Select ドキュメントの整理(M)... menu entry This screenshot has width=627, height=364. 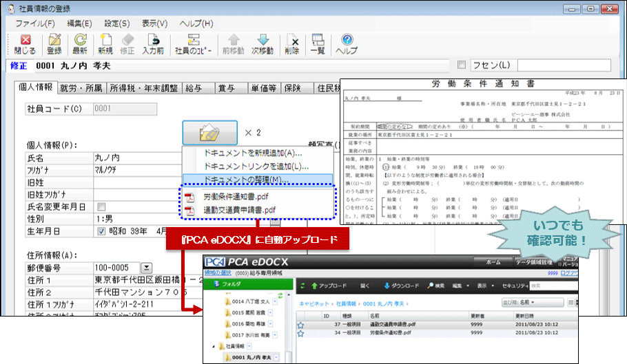coord(258,180)
